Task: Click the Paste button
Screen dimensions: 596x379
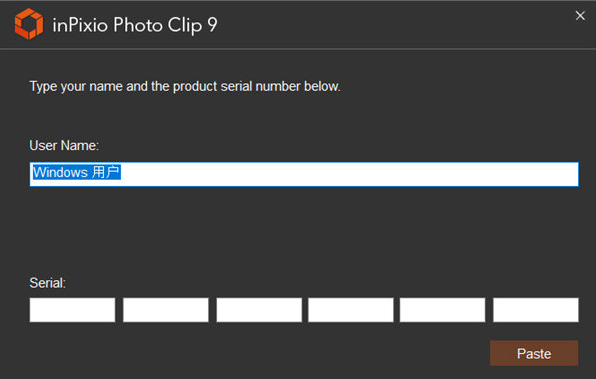Action: (534, 354)
